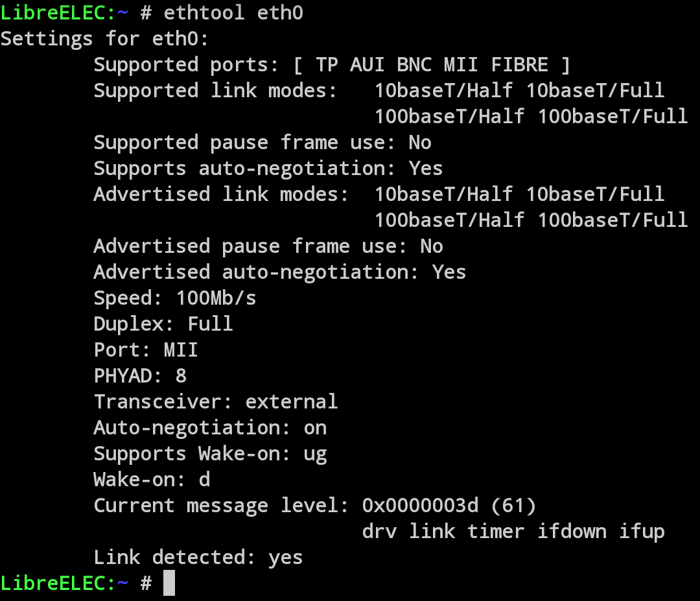Click the 'Settings for eth0:' header line
Viewport: 700px width, 601px height.
[104, 38]
